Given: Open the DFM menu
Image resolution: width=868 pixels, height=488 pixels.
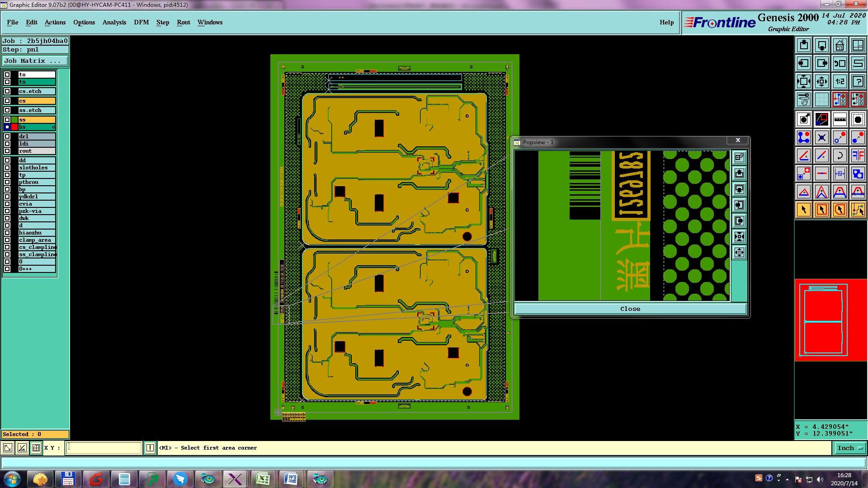Looking at the screenshot, I should point(141,22).
